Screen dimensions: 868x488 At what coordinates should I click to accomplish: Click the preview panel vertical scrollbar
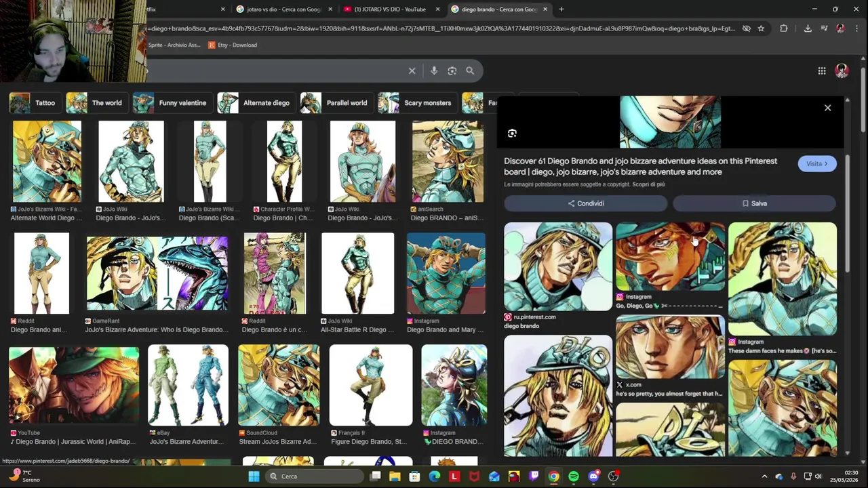847,213
